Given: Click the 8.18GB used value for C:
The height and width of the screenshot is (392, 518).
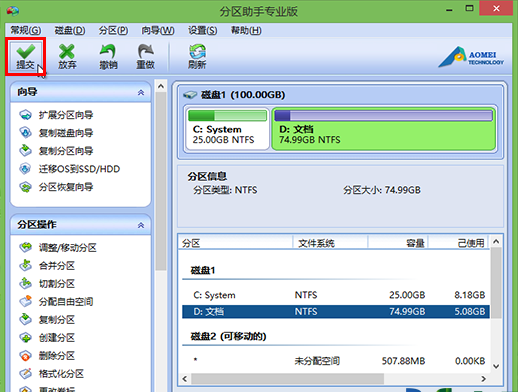Looking at the screenshot, I should [x=469, y=295].
